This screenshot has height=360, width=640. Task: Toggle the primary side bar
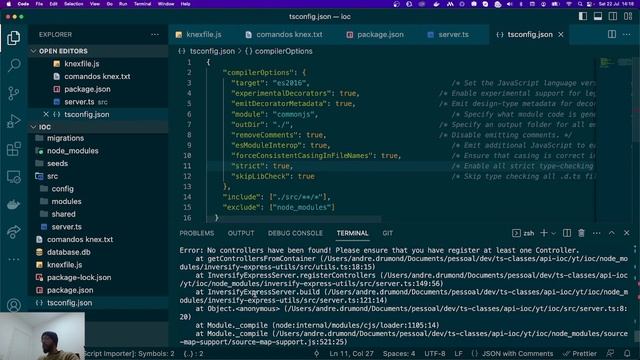(x=583, y=16)
